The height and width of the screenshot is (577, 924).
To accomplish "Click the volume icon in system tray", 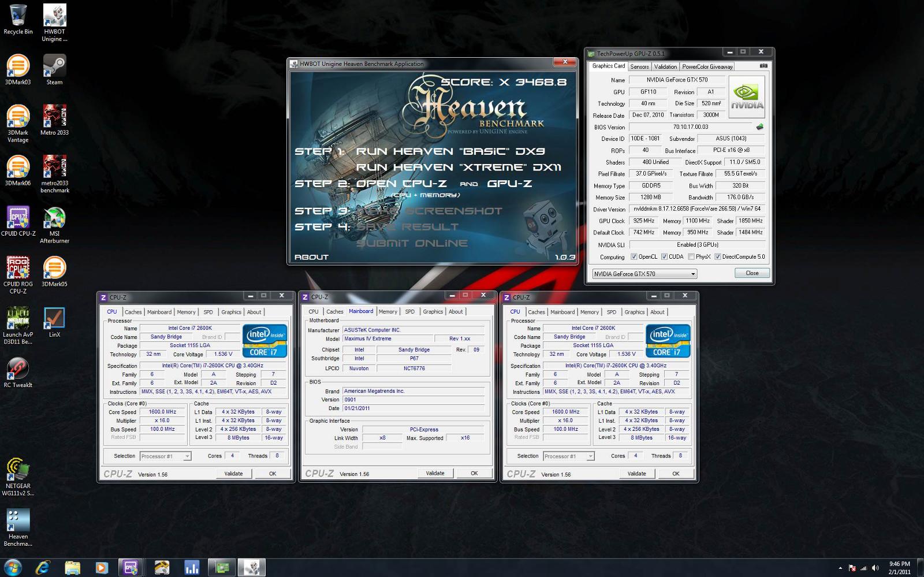I will pyautogui.click(x=875, y=568).
